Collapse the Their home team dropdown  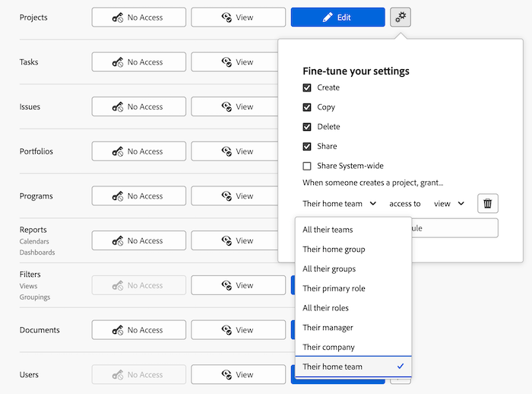point(340,204)
